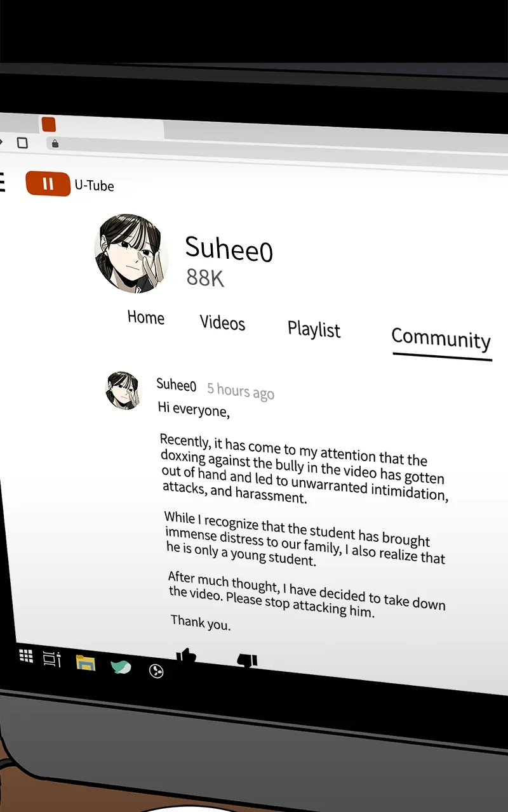Switch to the Home tab
Screen dimensions: 508x812
click(146, 317)
